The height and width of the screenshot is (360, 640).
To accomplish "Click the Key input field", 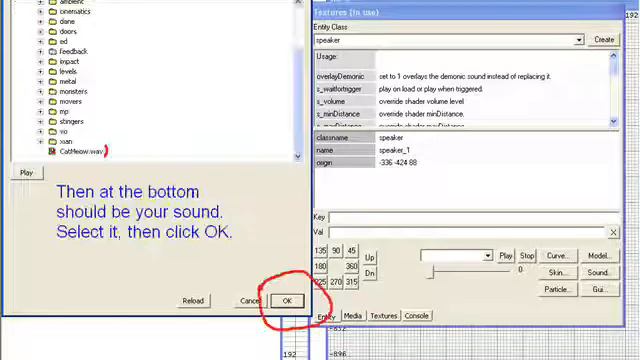I will pos(474,218).
